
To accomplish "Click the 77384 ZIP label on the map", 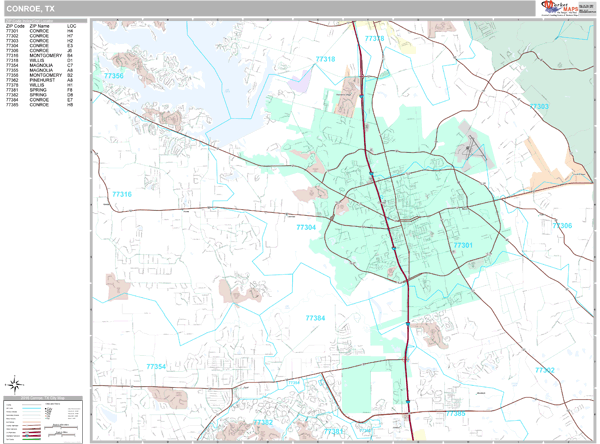I will coord(315,318).
